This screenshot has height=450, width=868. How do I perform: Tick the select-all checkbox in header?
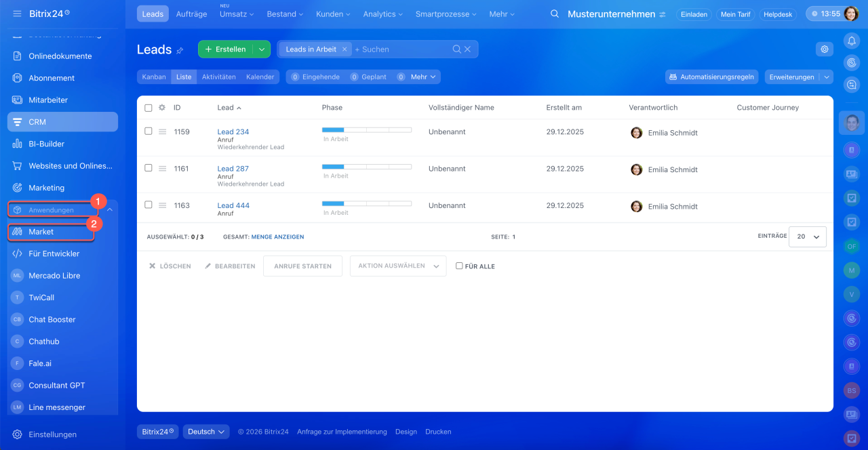149,108
